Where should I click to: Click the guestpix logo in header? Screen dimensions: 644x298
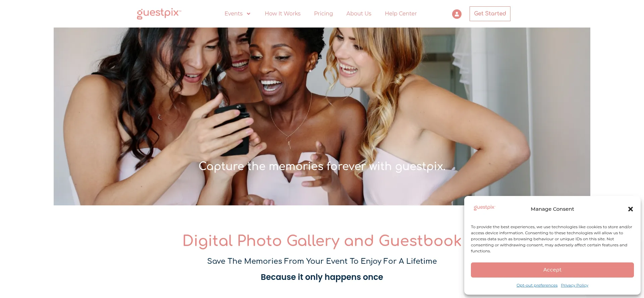tap(159, 13)
